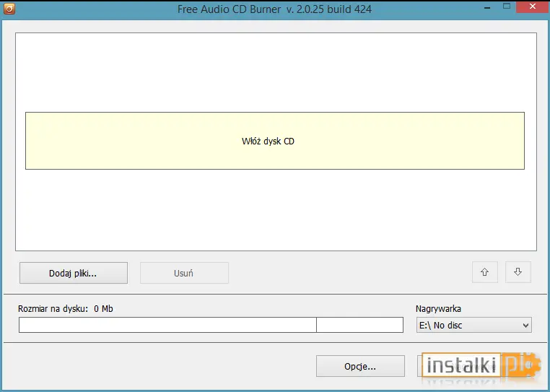550x392 pixels.
Task: Open the Dodaj pliki file dialog
Action: coord(74,273)
